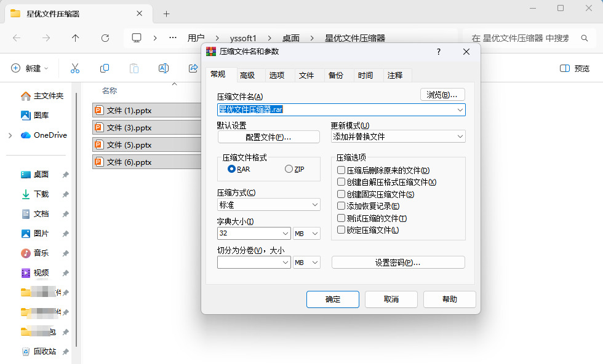Click the search magnifier icon in Explorer

tap(585, 38)
